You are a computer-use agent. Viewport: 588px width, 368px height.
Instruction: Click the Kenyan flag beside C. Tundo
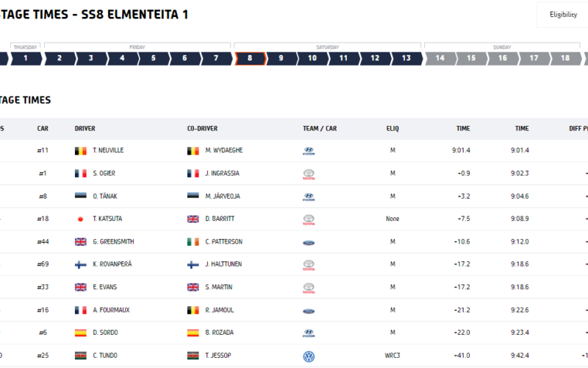(x=80, y=355)
